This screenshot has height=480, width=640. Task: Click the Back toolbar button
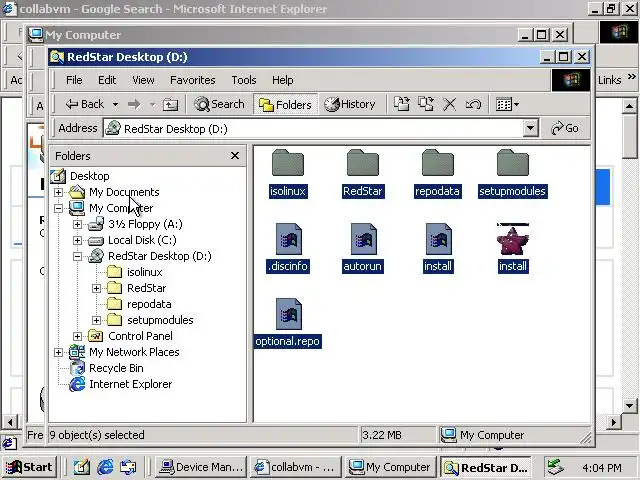pos(84,104)
